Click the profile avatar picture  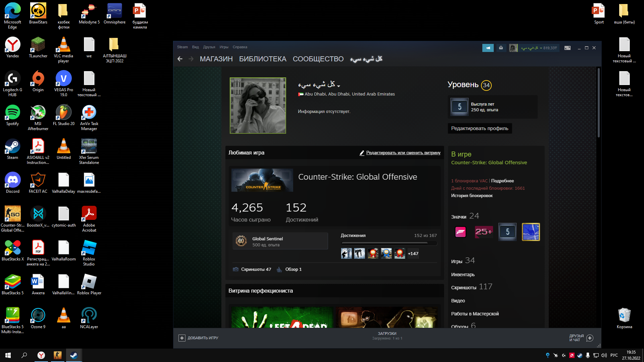(x=258, y=106)
